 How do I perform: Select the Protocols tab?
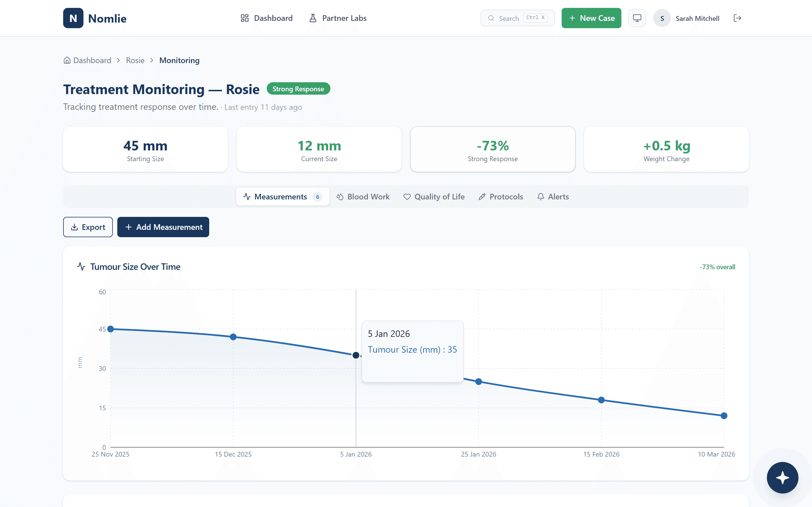click(x=501, y=197)
